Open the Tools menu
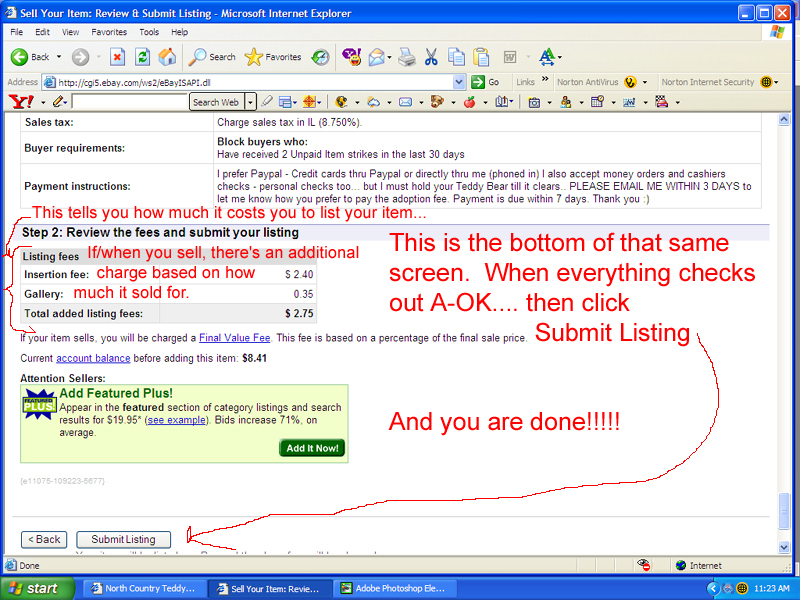 coord(150,32)
